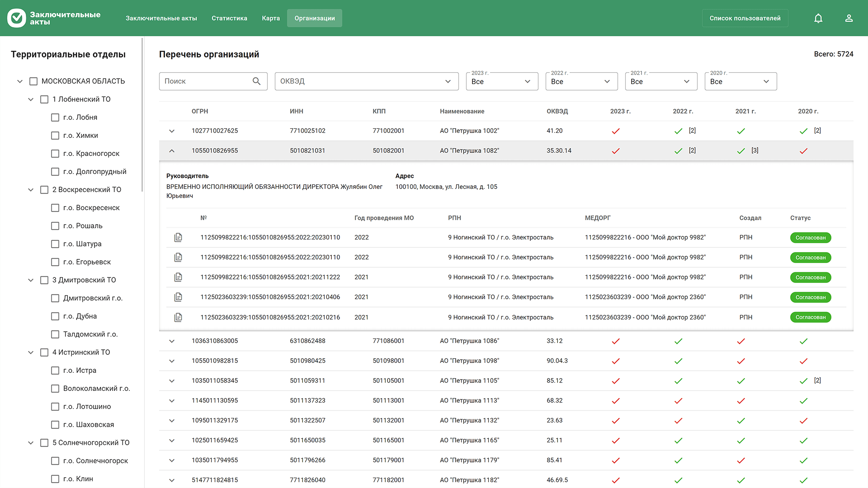Image resolution: width=868 pixels, height=488 pixels.
Task: Tick the г.о. Красногорск checkbox
Action: (x=55, y=154)
